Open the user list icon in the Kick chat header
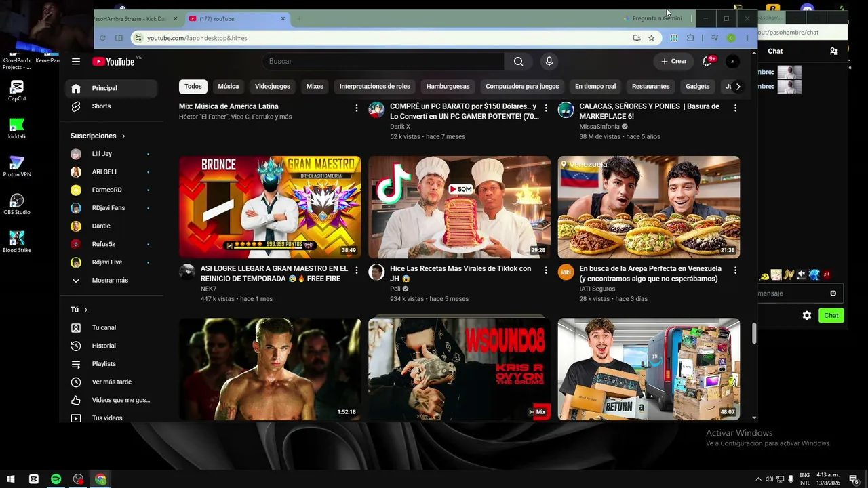 click(834, 52)
